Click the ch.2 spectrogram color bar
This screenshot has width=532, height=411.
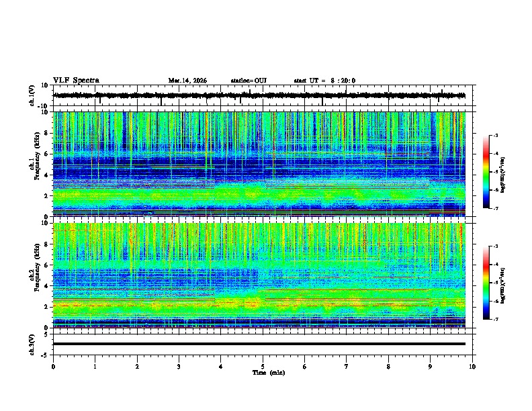[x=486, y=283]
